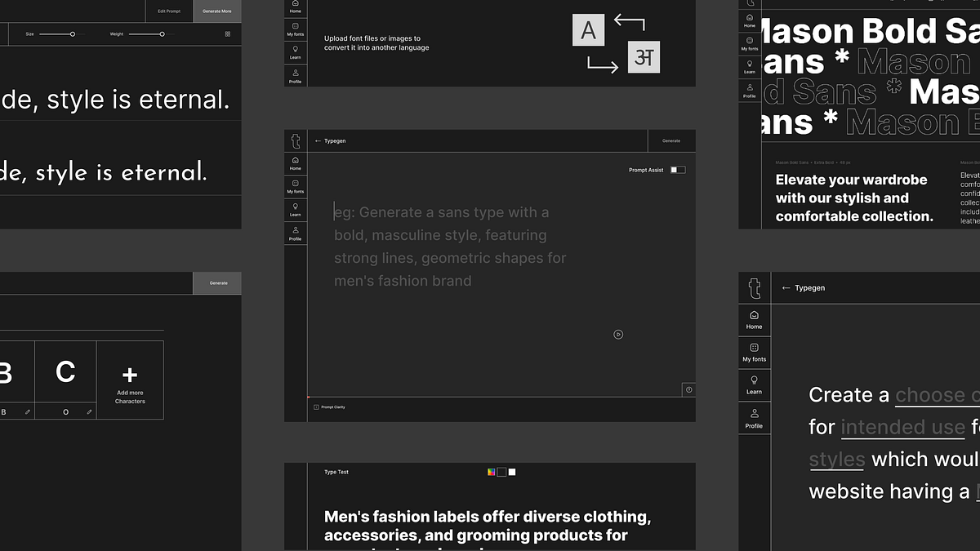Viewport: 980px width, 551px height.
Task: Switch to the Type Test tab
Action: point(336,472)
